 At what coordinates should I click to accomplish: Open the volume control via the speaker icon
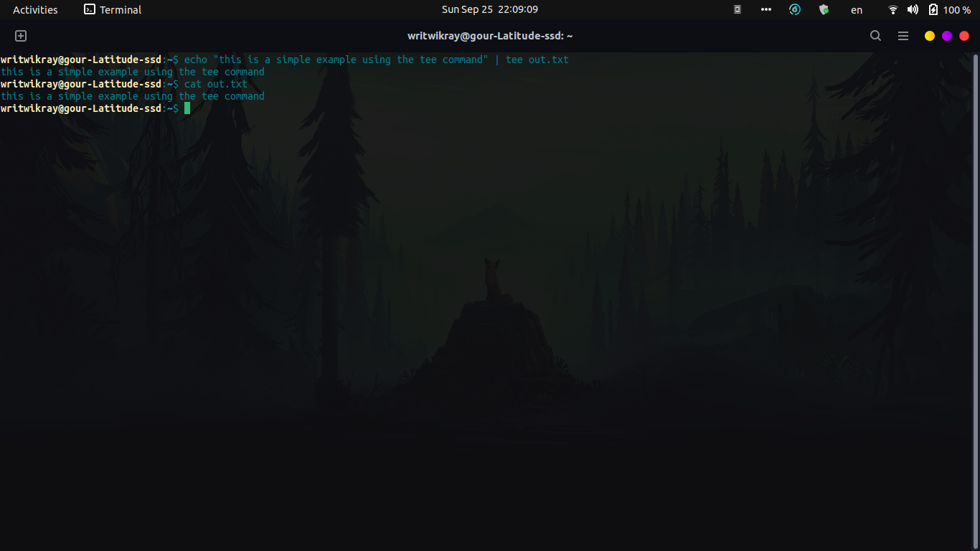pos(912,9)
